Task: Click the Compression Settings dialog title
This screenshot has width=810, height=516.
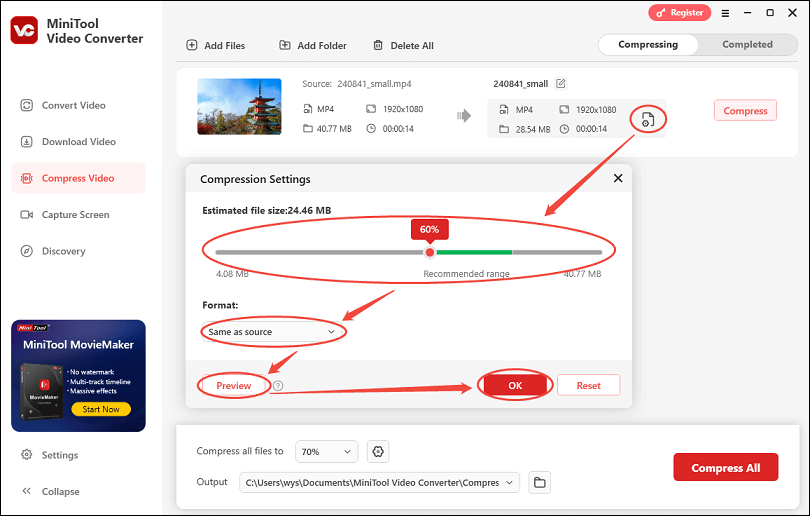Action: (255, 179)
